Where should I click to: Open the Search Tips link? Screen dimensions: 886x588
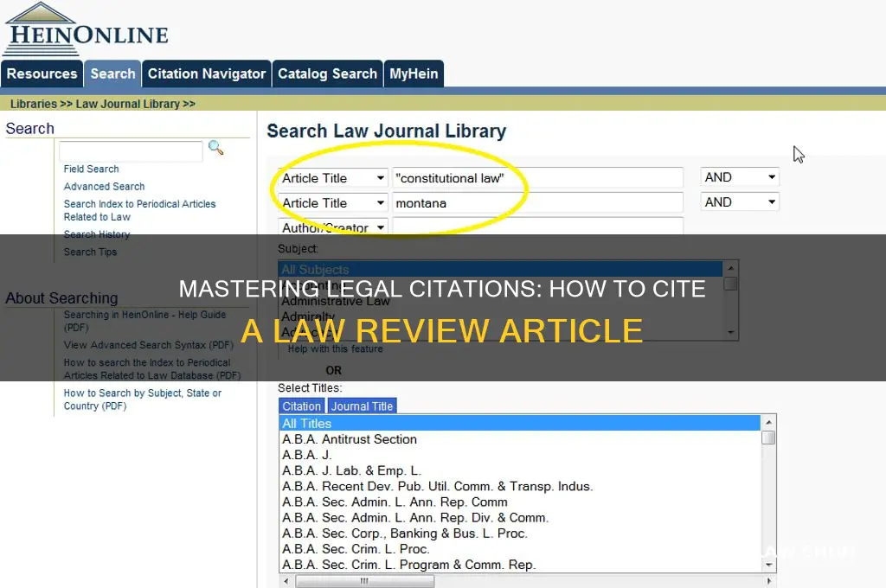pos(90,252)
